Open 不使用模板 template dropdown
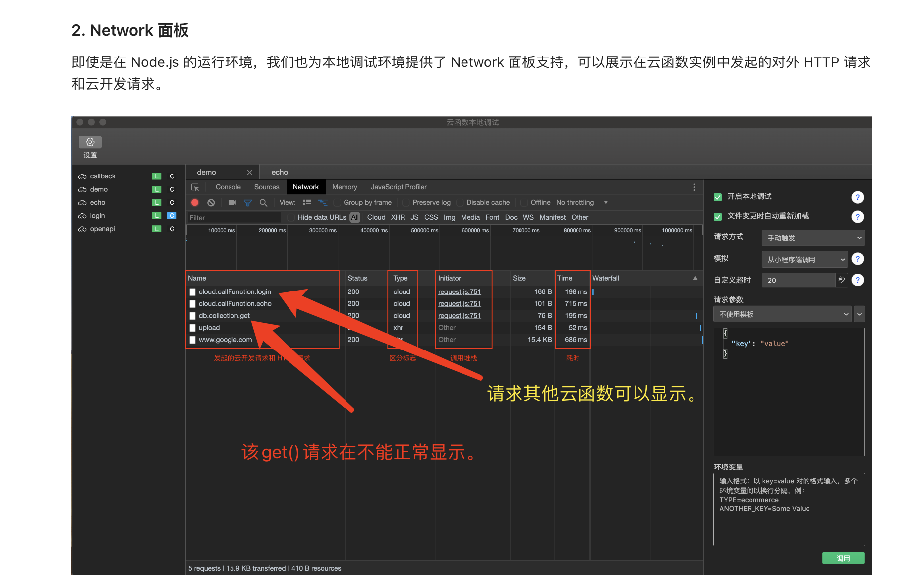The image size is (924, 583). (x=782, y=314)
